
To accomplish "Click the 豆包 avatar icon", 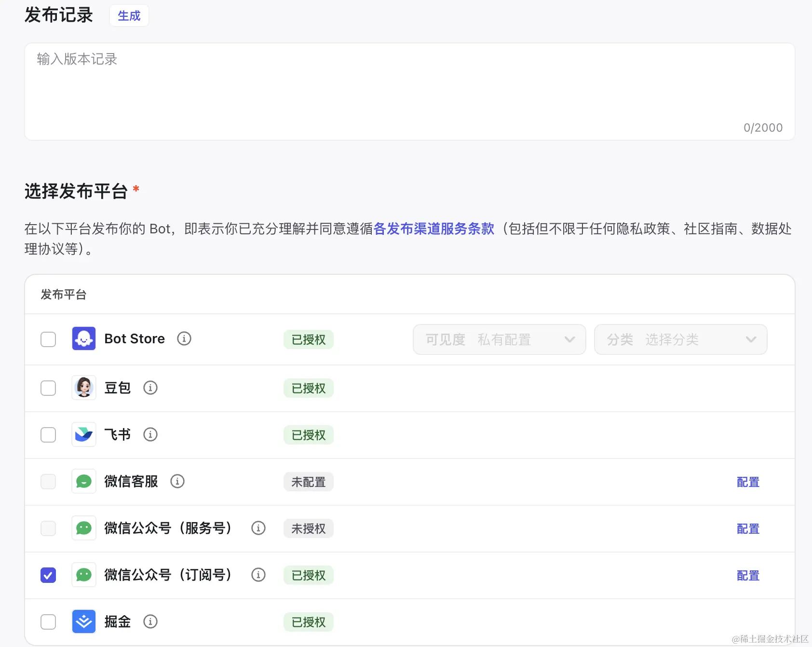I will [x=84, y=388].
